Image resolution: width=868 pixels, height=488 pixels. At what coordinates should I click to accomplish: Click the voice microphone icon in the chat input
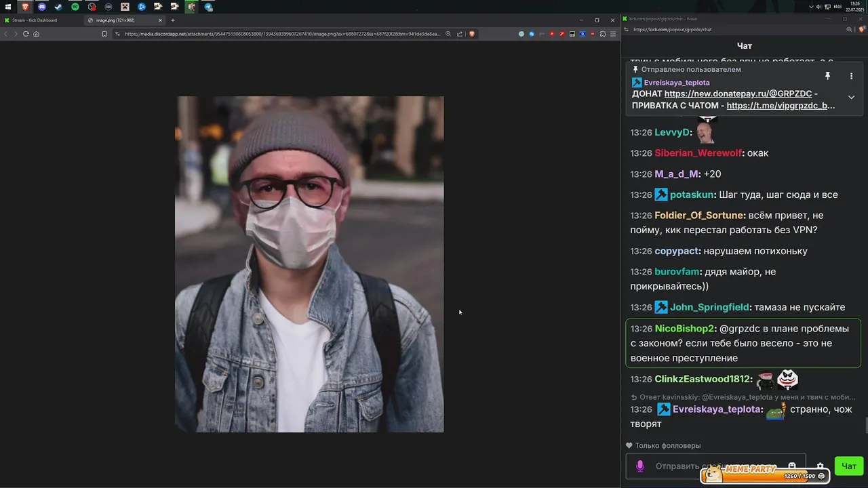(x=639, y=466)
